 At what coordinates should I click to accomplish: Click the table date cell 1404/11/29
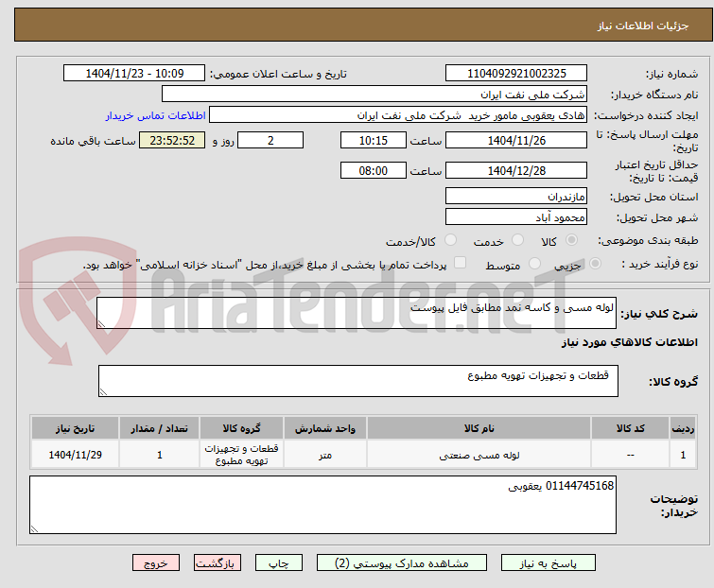click(x=75, y=455)
